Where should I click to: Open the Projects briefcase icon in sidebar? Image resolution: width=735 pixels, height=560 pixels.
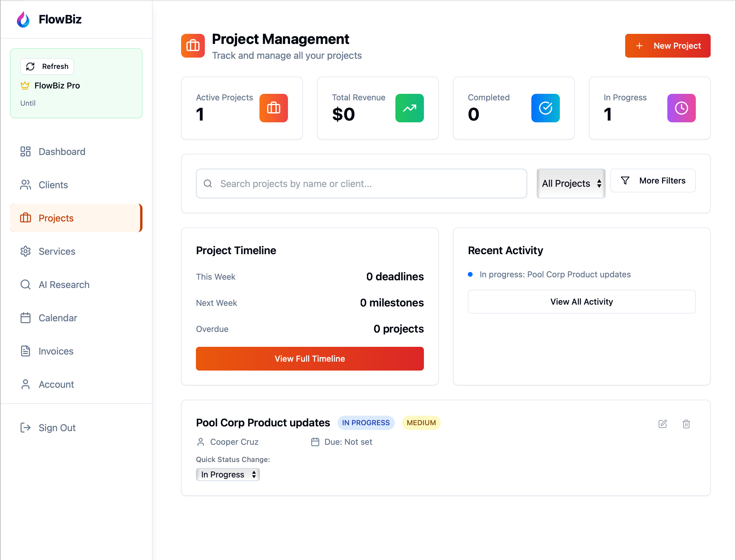(25, 218)
